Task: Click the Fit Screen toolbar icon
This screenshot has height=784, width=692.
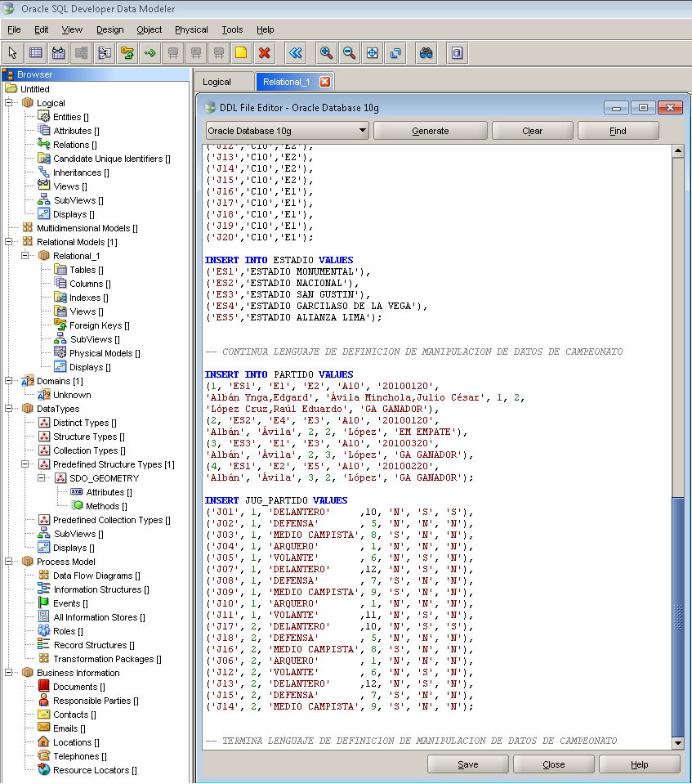Action: (372, 52)
